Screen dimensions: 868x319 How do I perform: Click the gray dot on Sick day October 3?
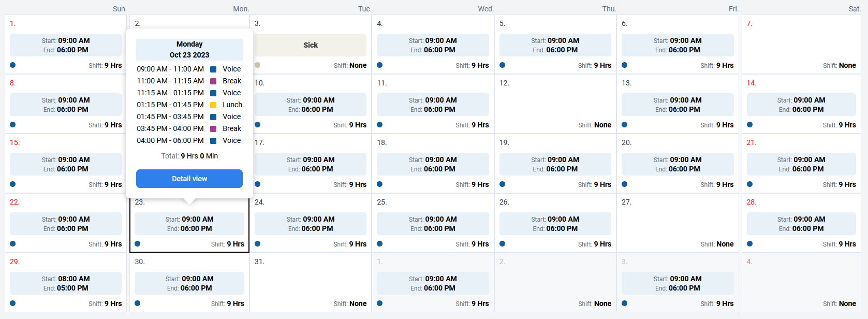tap(258, 65)
